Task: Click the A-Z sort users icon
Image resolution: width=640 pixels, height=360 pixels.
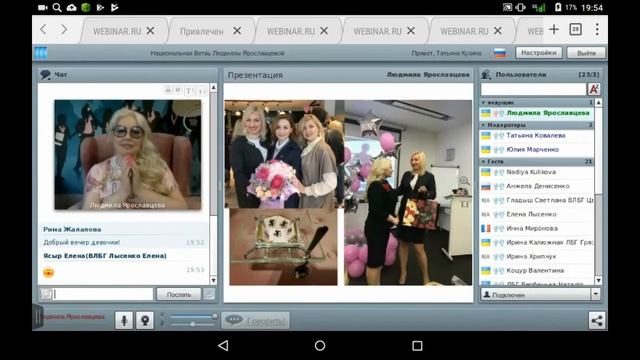Action: (x=594, y=89)
